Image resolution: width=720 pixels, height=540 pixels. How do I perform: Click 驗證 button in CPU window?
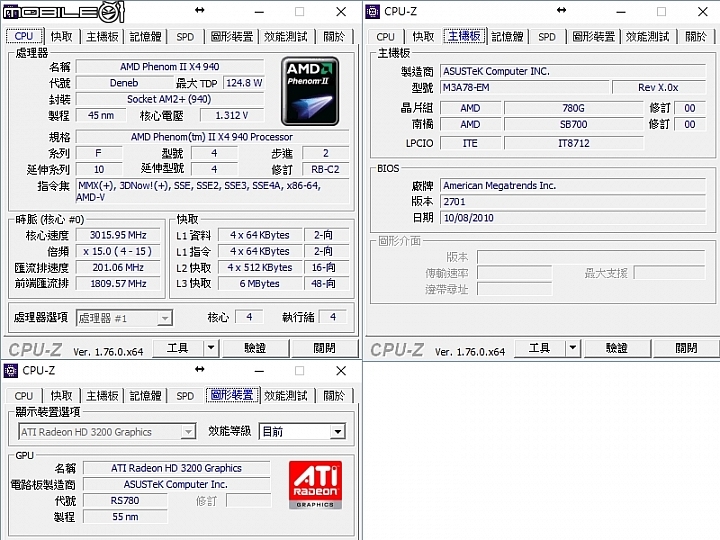tap(255, 348)
